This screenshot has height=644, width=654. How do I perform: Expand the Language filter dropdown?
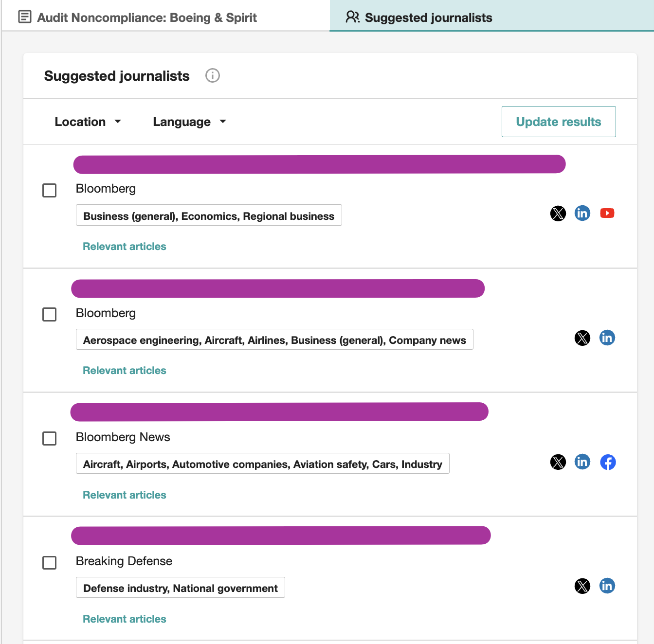click(x=190, y=122)
